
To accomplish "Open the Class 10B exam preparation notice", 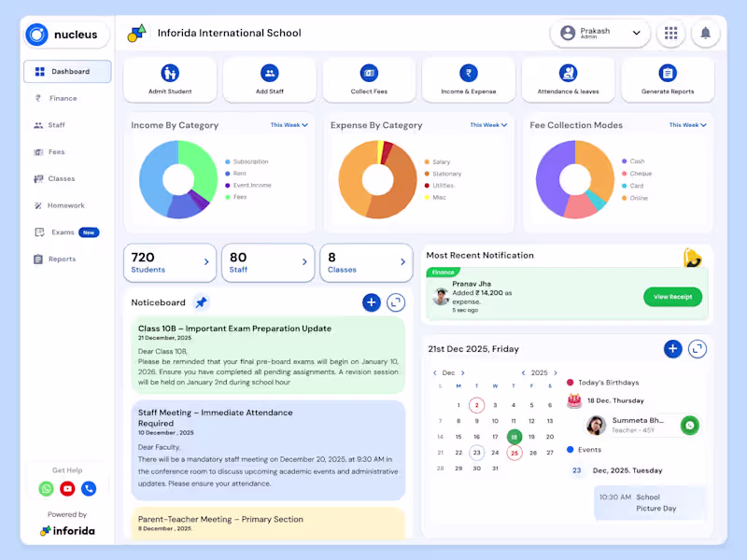I will [x=268, y=356].
